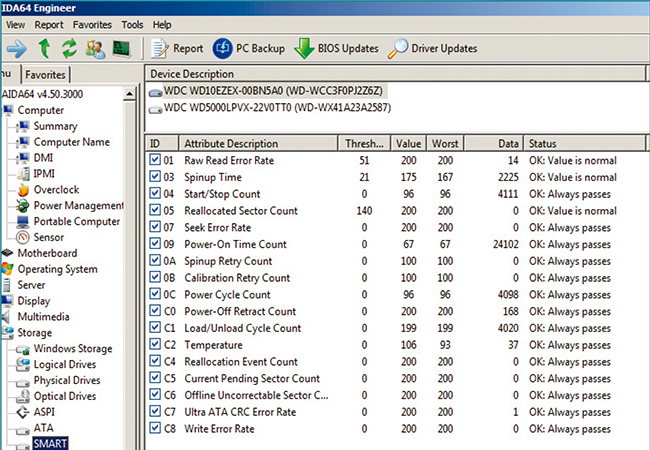Open the Tools menu
Image resolution: width=650 pixels, height=450 pixels.
pyautogui.click(x=132, y=25)
